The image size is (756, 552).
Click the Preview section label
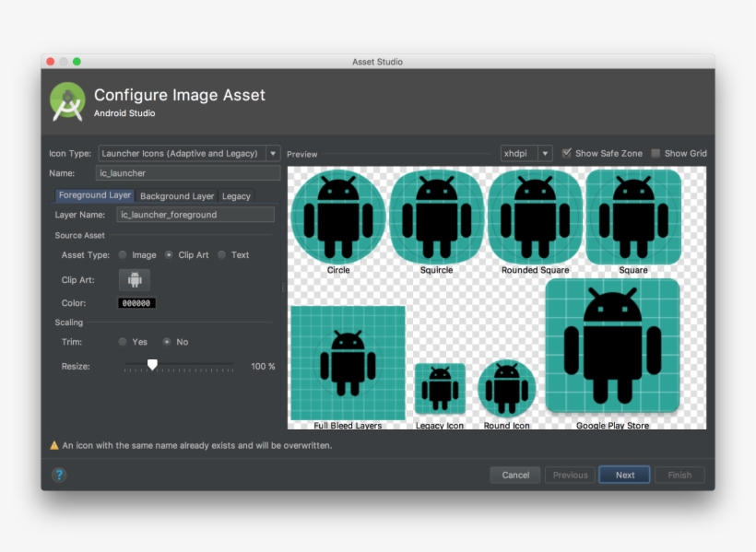[x=301, y=154]
